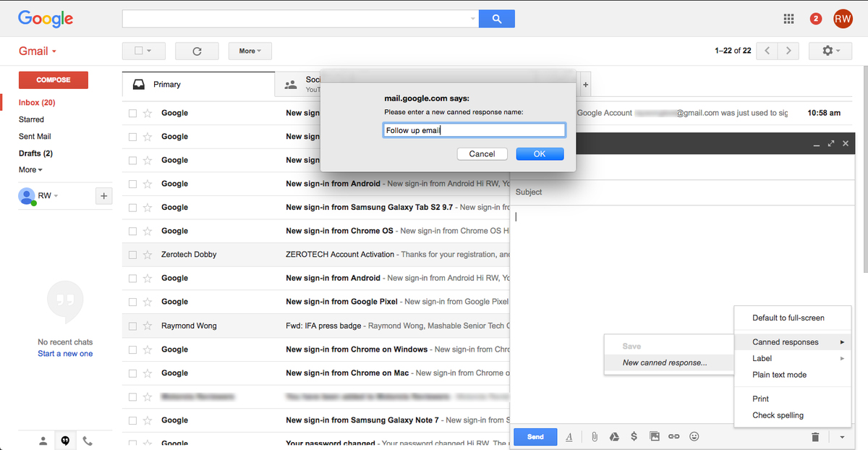Viewport: 868px width, 450px height.
Task: Click the red Compose button
Action: (54, 80)
